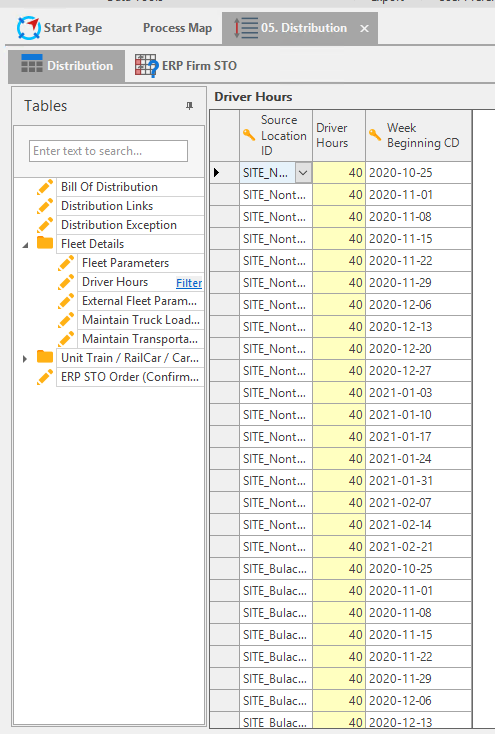
Task: Click the Unit Train / RailCar folder icon
Action: [45, 357]
